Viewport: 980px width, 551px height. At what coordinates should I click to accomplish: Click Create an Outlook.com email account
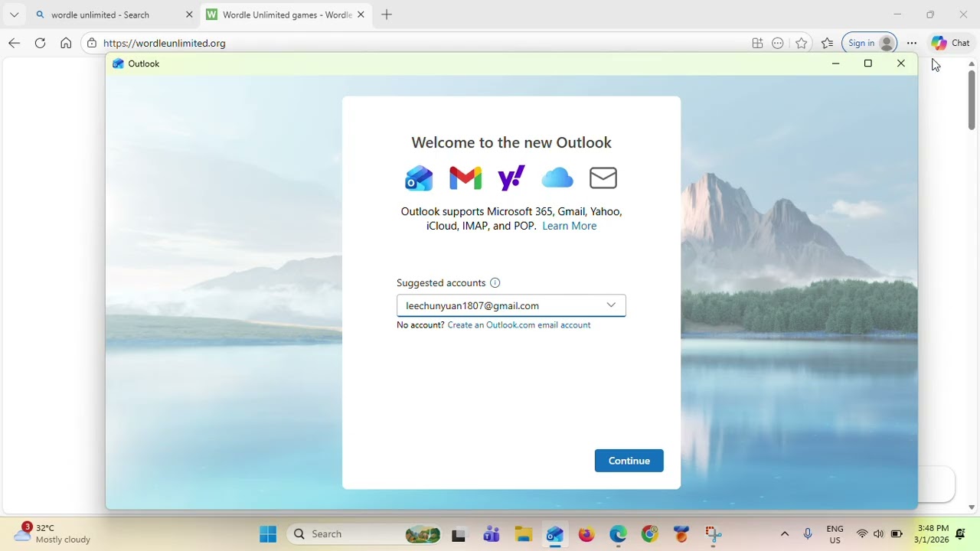coord(519,325)
